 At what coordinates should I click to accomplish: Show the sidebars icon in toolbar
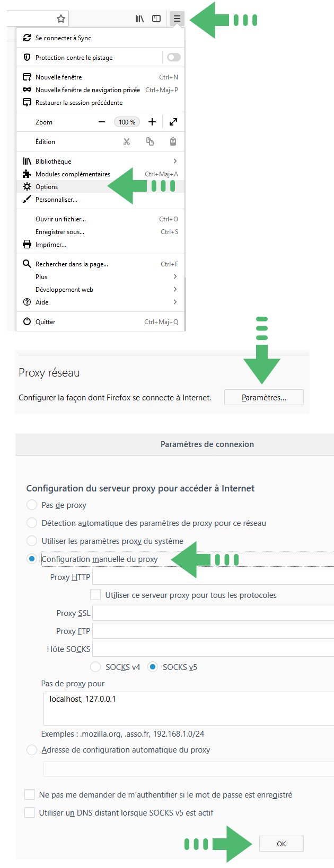click(x=156, y=19)
